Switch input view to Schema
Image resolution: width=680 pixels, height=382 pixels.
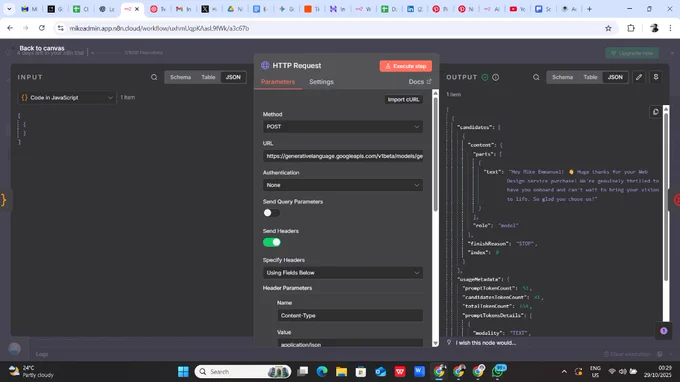(x=180, y=77)
